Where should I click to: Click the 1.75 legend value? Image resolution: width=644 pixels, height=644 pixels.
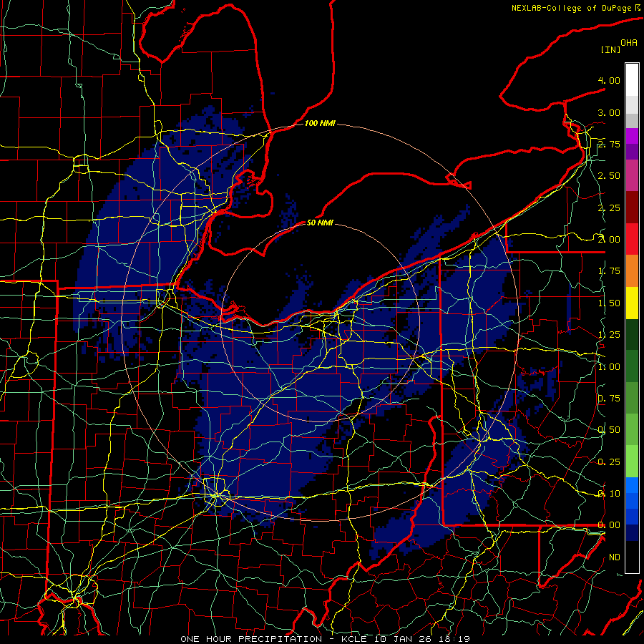pos(609,271)
